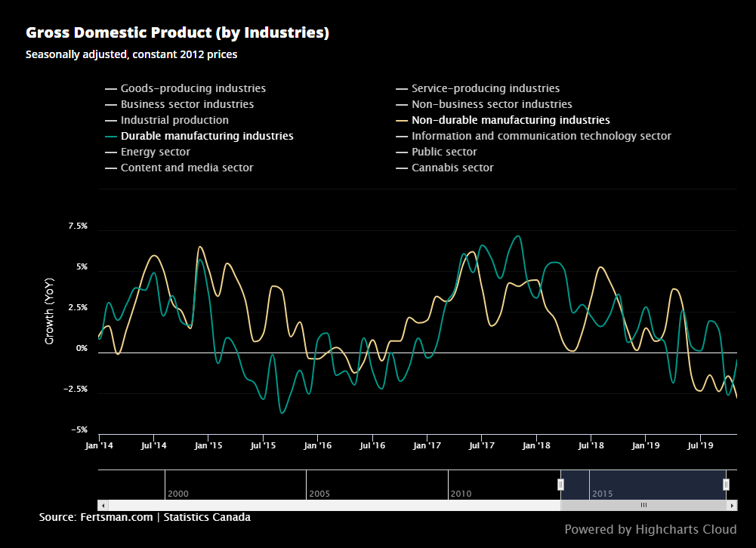This screenshot has height=548, width=756.
Task: Click the Powered by Highcharts Cloud link
Action: (651, 529)
